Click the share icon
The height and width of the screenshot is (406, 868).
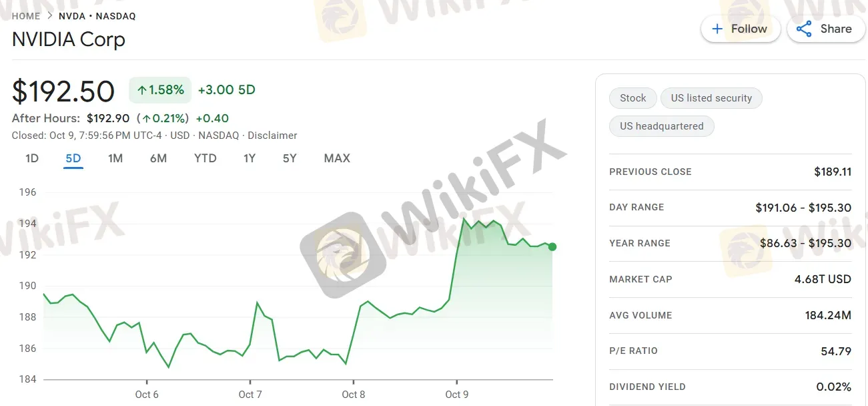(x=804, y=29)
